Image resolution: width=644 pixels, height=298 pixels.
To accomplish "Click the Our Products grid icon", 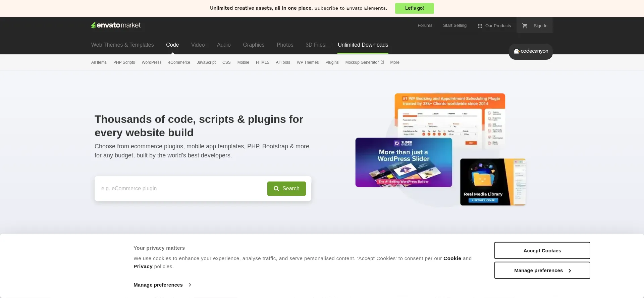I will tap(480, 26).
